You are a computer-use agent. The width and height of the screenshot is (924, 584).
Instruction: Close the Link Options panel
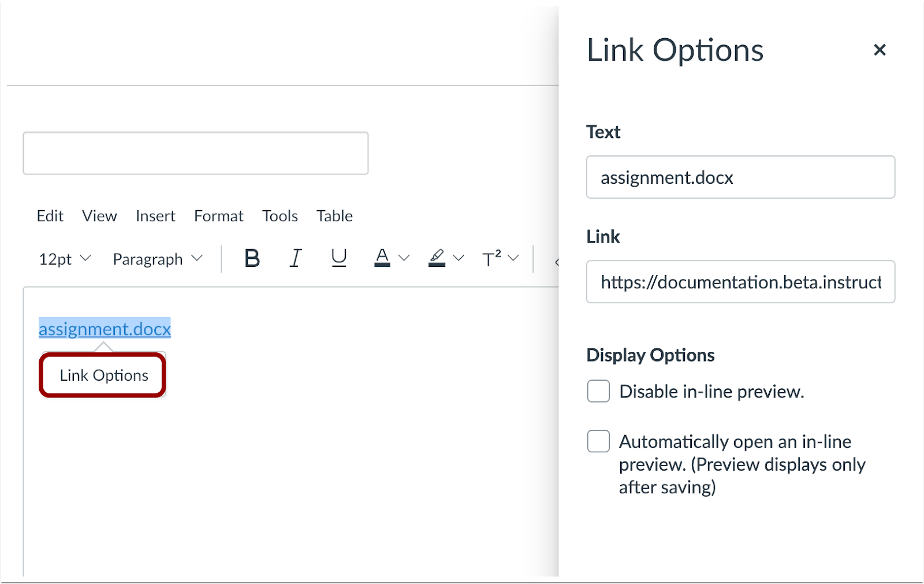pos(880,50)
